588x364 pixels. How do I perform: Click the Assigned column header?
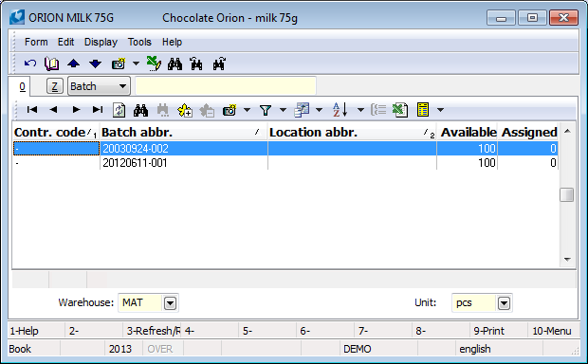pyautogui.click(x=528, y=133)
